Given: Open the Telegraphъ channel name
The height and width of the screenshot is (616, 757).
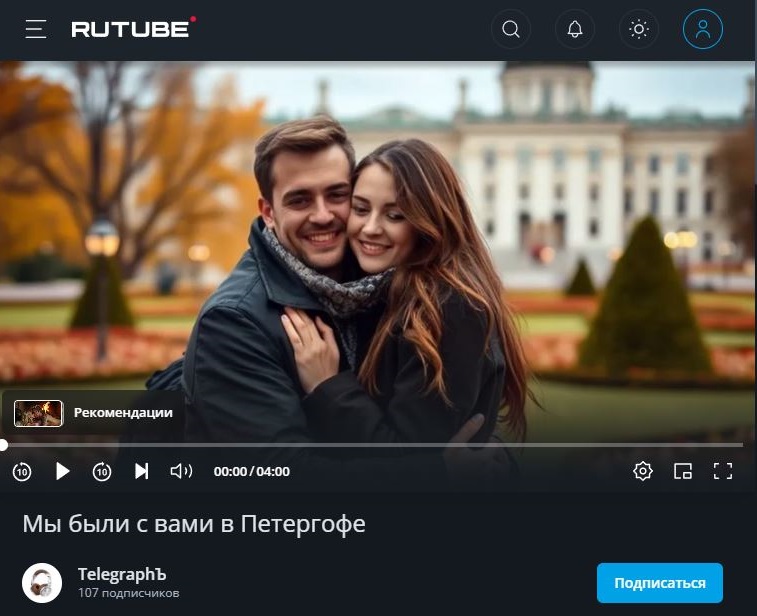Looking at the screenshot, I should [x=122, y=574].
